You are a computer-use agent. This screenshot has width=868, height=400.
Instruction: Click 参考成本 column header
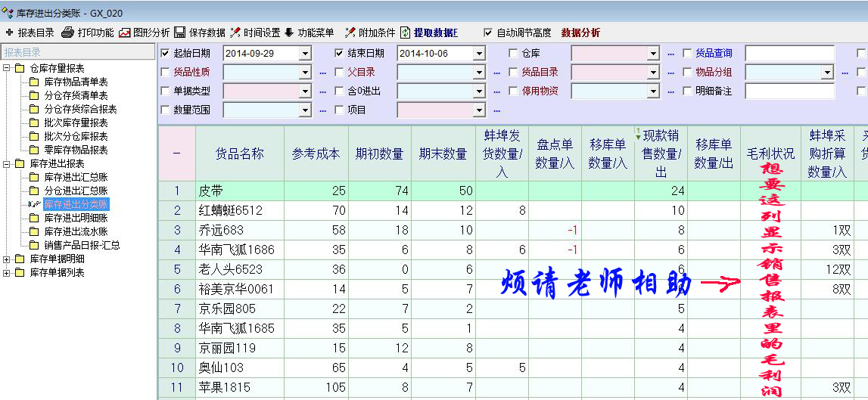point(316,153)
